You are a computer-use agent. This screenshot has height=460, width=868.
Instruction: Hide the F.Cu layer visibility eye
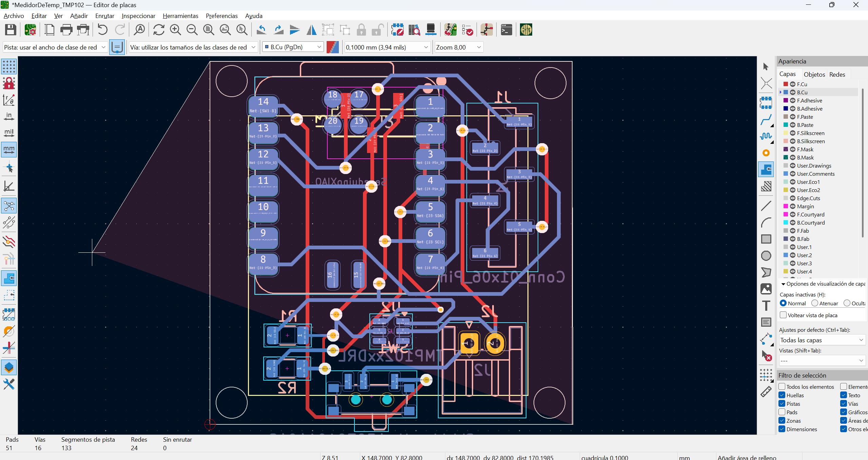(x=793, y=84)
